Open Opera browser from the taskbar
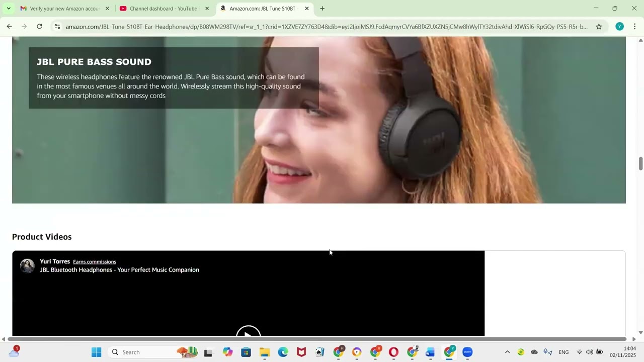 [x=393, y=352]
